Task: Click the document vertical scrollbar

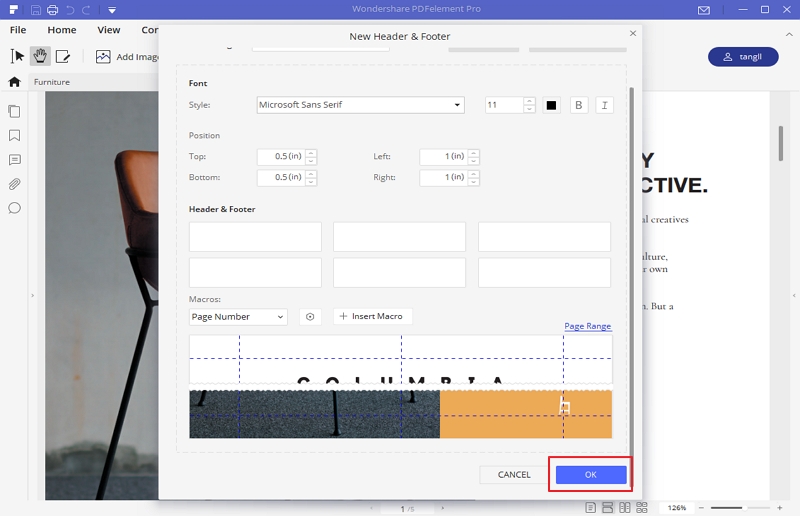Action: [781, 143]
